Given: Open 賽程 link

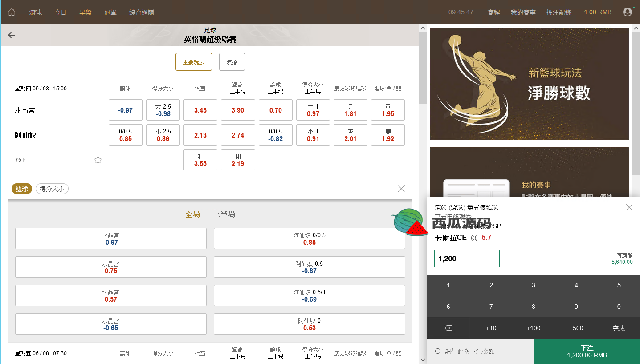Looking at the screenshot, I should point(494,12).
